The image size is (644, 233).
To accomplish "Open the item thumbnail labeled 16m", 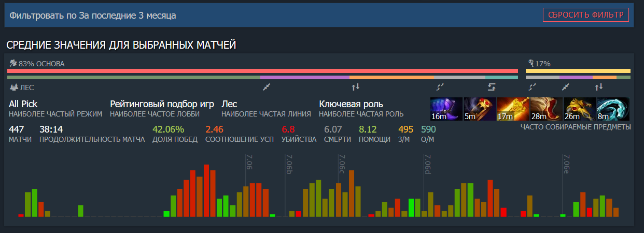I will [x=446, y=109].
